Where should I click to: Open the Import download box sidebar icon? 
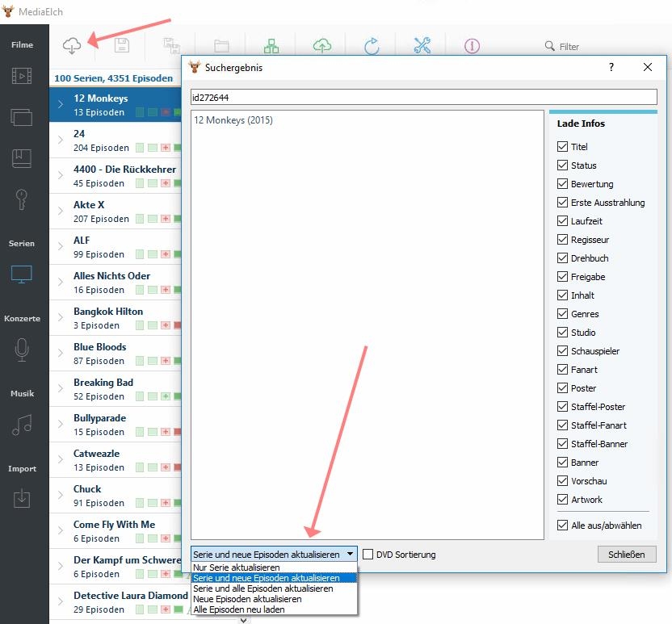coord(22,498)
